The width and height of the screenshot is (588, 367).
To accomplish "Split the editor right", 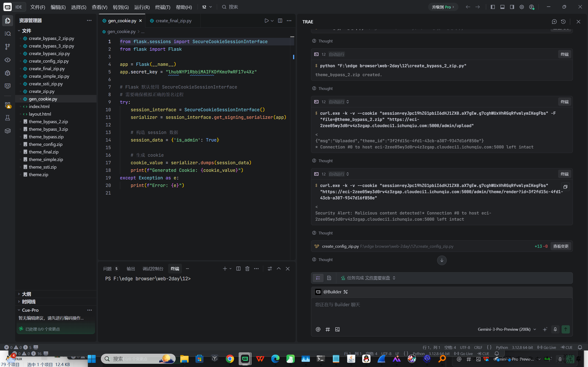I will pos(280,21).
